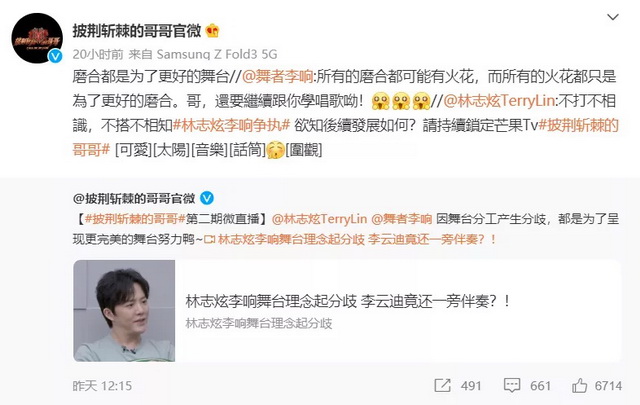Open the comments speech bubble icon

[x=512, y=385]
